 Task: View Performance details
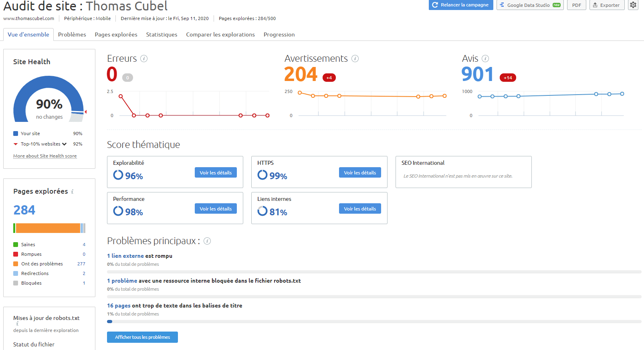[x=216, y=209]
